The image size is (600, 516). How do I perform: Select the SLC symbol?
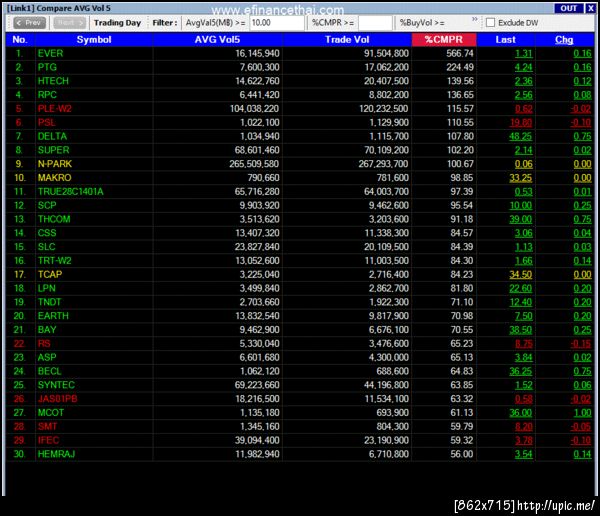point(47,247)
